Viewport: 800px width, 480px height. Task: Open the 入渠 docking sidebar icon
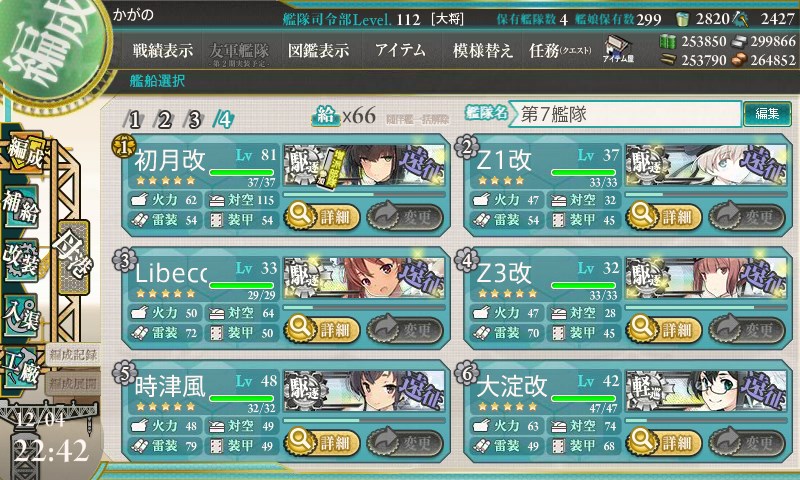click(x=21, y=315)
